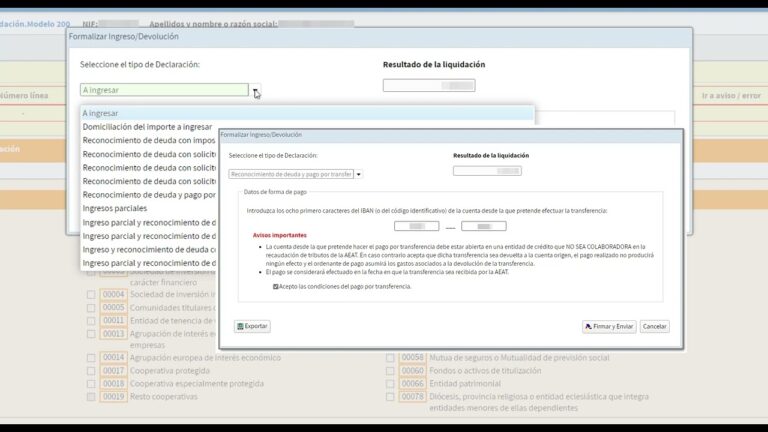Click the 'Datos de forma de pago' group label
768x432 pixels.
[x=275, y=192]
